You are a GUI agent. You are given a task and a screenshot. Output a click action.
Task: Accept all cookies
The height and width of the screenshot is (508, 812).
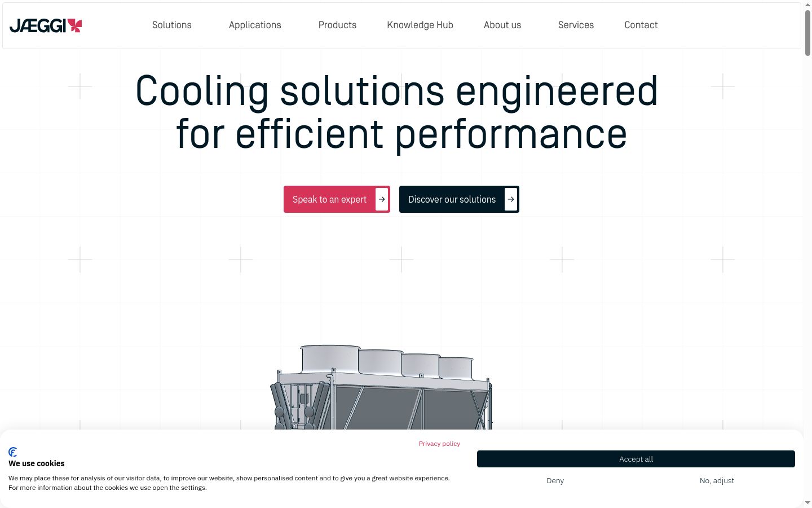tap(636, 459)
